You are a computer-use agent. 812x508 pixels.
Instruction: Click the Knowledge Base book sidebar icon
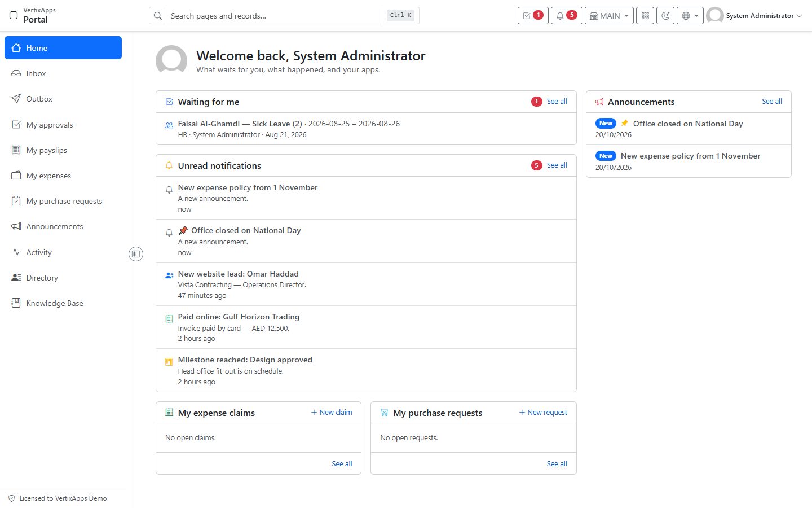16,303
